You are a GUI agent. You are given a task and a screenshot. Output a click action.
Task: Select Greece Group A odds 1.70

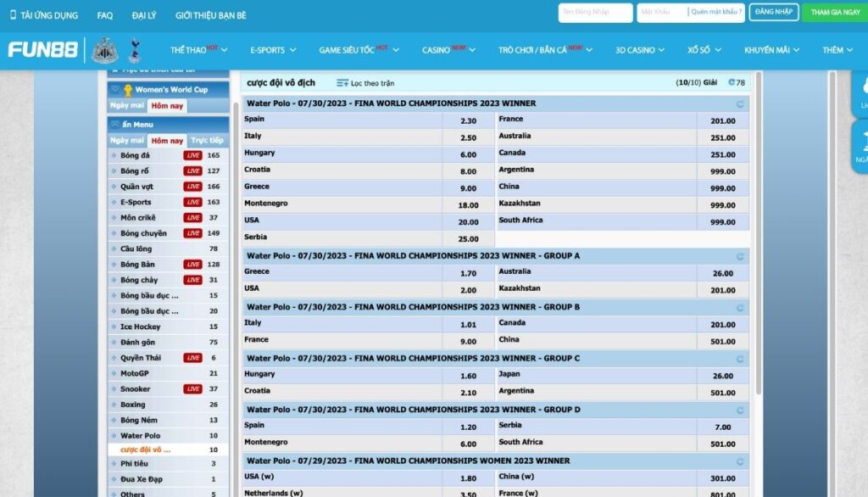pos(468,273)
